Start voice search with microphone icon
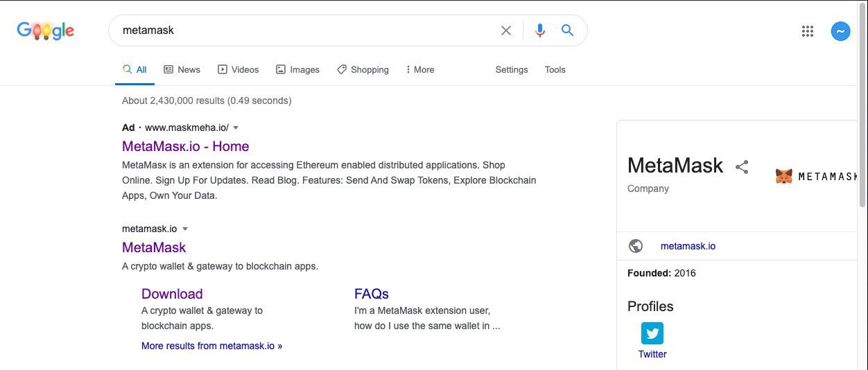Viewport: 868px width, 370px height. click(540, 30)
